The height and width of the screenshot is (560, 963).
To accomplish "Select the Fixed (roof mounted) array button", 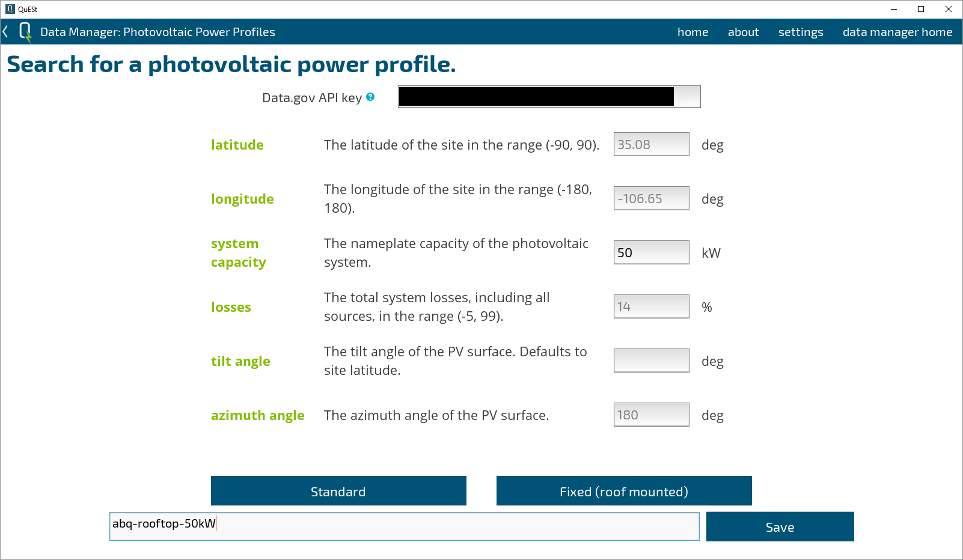I will click(624, 491).
